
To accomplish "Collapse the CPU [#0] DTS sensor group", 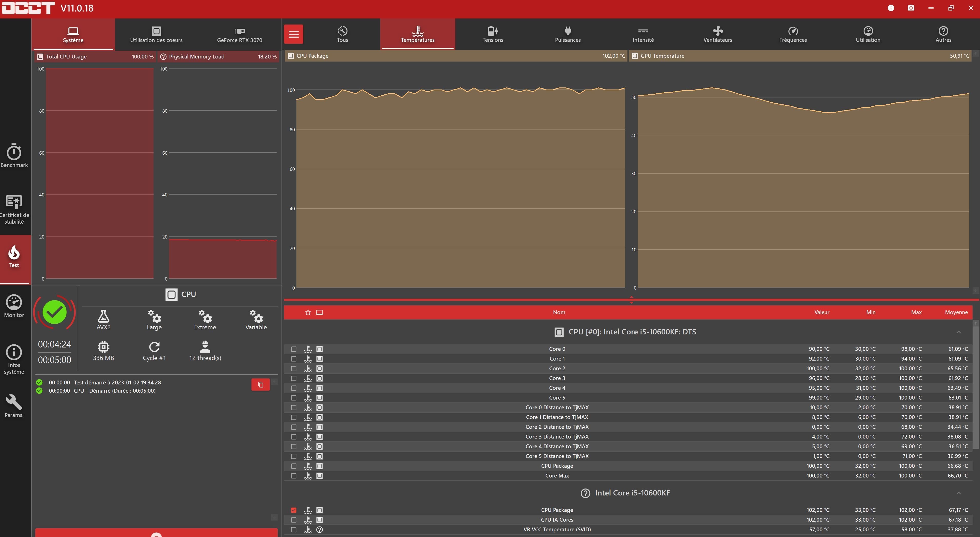I will coord(958,332).
